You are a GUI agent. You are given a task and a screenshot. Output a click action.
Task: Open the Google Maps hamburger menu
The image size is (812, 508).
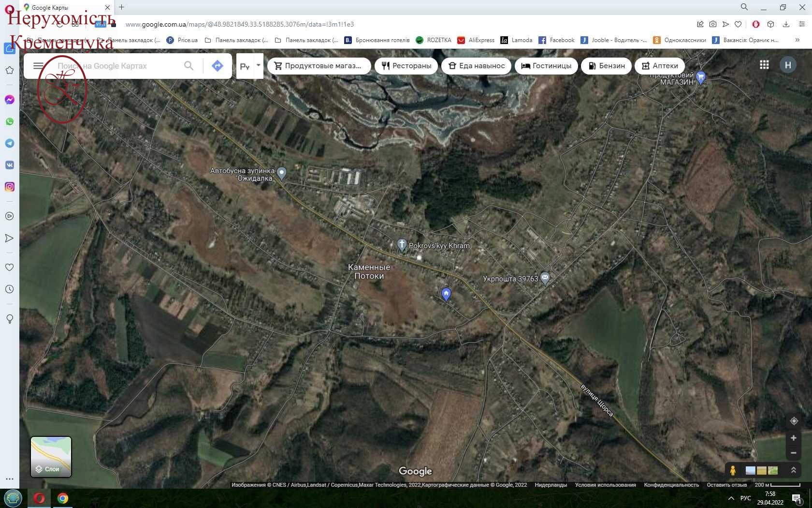38,66
